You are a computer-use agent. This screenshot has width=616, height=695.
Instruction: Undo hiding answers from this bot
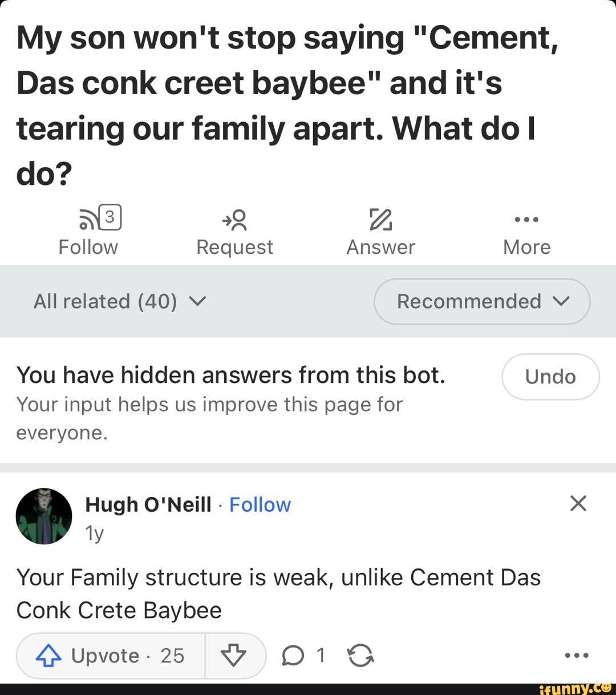(550, 377)
